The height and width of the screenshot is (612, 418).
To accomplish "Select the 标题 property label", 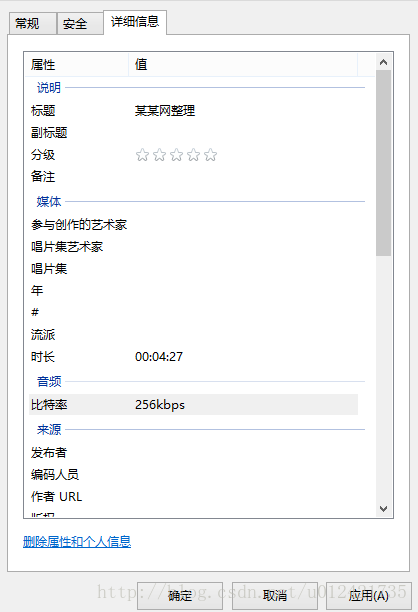I will coord(43,111).
